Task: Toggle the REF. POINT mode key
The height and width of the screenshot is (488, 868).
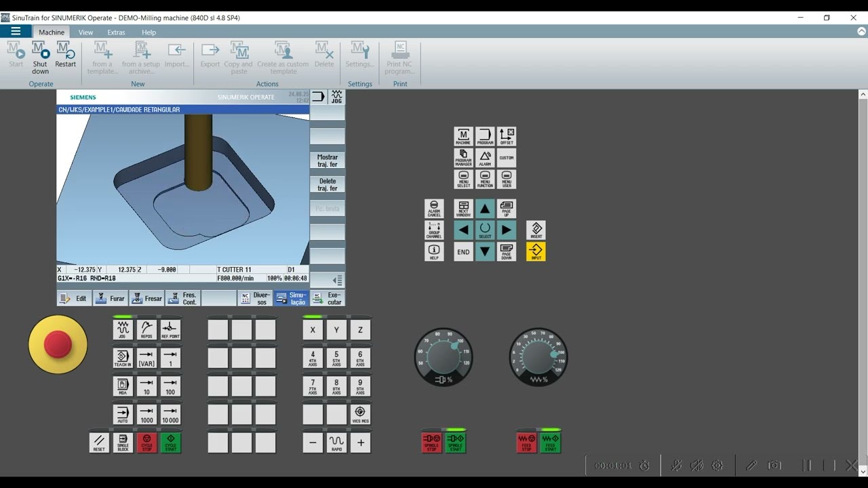Action: coord(170,330)
